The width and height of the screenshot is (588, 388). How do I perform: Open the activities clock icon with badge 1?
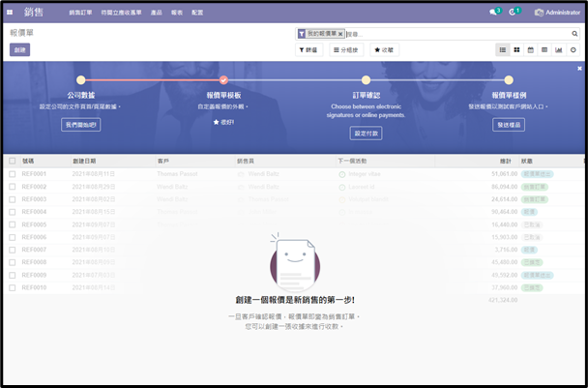click(513, 13)
